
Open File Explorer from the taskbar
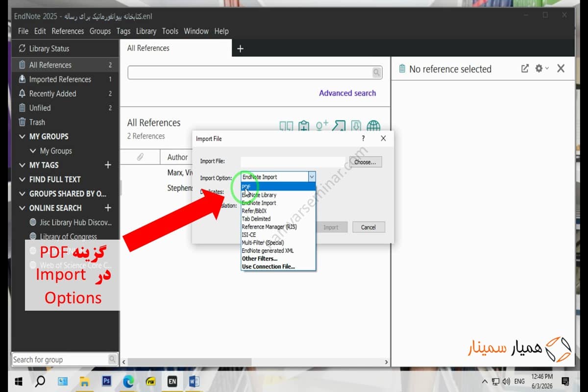85,381
